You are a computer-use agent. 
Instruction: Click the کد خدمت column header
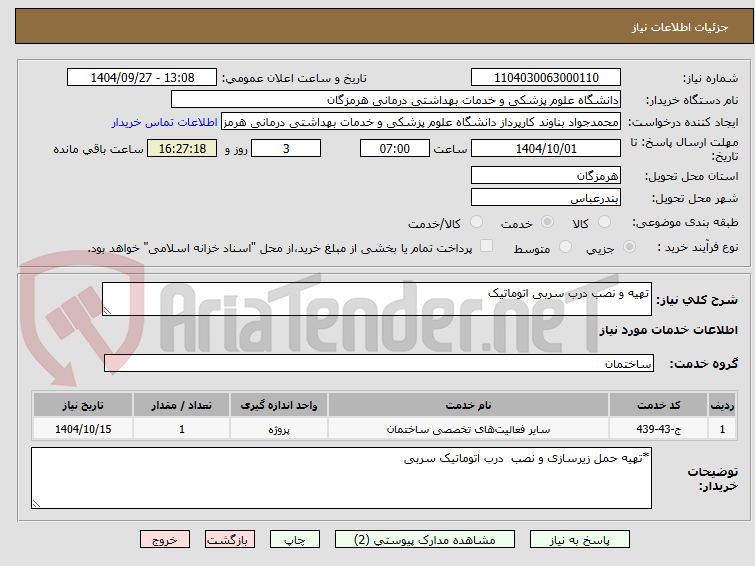pos(658,405)
